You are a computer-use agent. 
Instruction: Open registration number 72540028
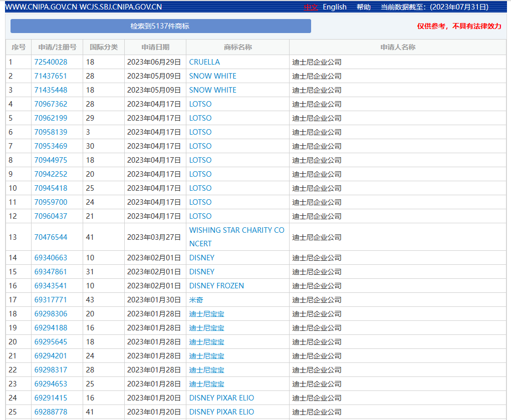click(x=51, y=62)
